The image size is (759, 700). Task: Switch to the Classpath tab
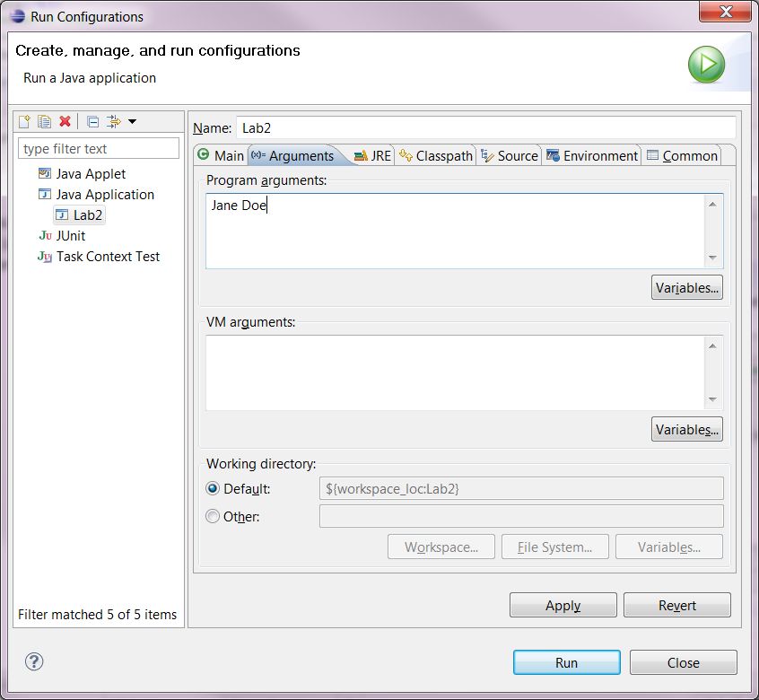click(x=436, y=155)
